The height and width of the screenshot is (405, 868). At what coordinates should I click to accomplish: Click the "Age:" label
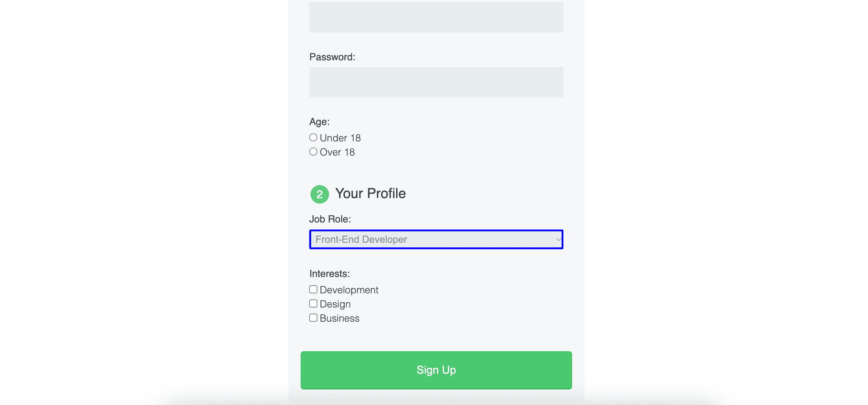319,122
